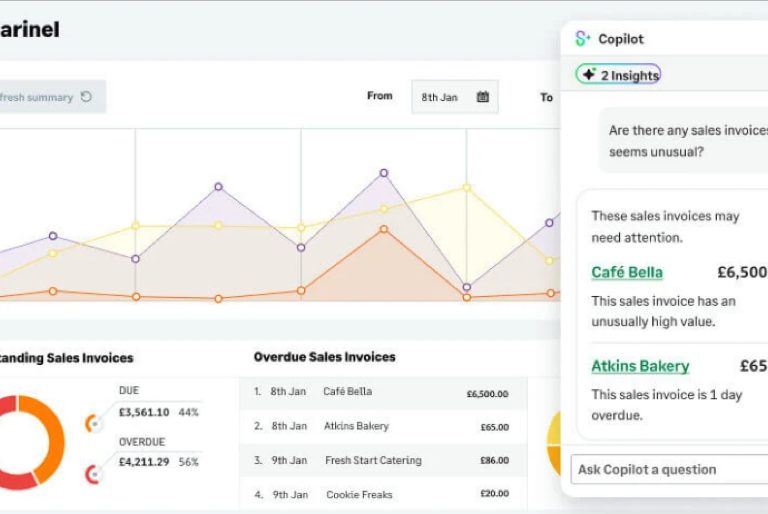Click the Copilot panel title text
The width and height of the screenshot is (768, 514).
tap(621, 39)
